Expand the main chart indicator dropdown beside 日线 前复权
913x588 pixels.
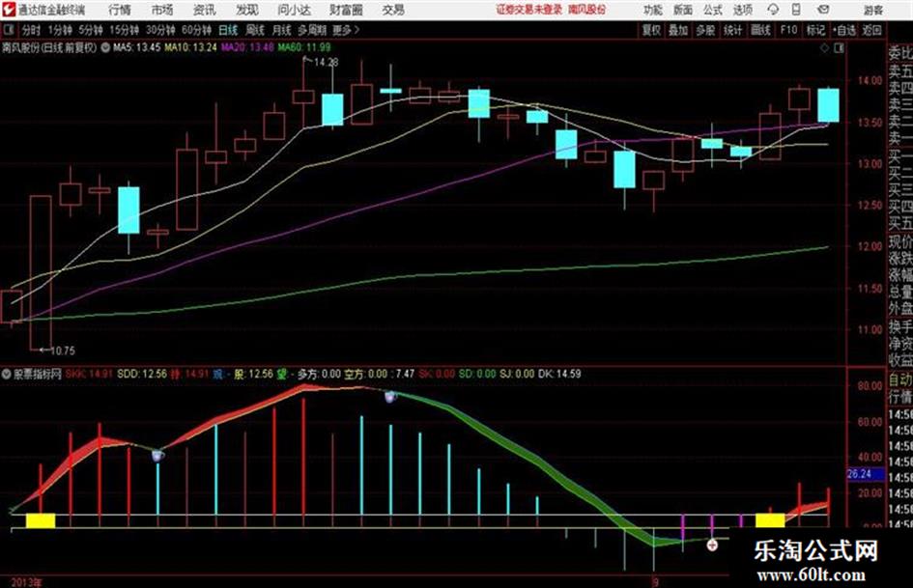pyautogui.click(x=104, y=48)
